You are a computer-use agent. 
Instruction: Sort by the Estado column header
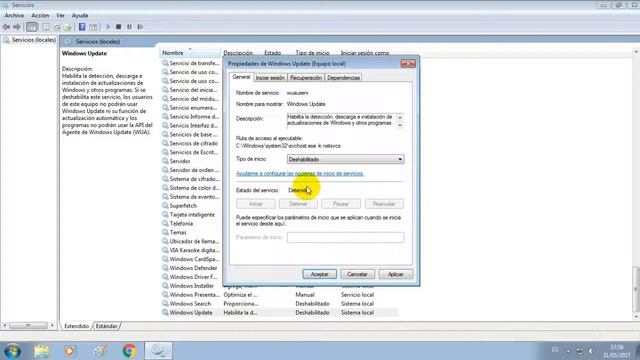(273, 53)
